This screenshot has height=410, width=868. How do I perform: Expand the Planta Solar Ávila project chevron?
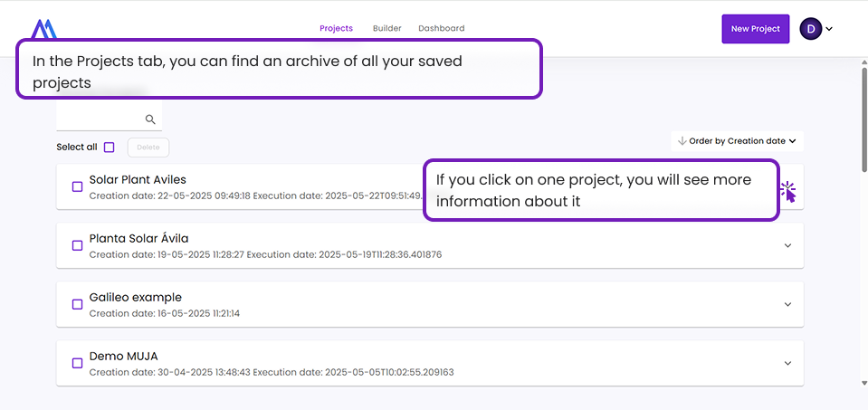click(x=787, y=245)
